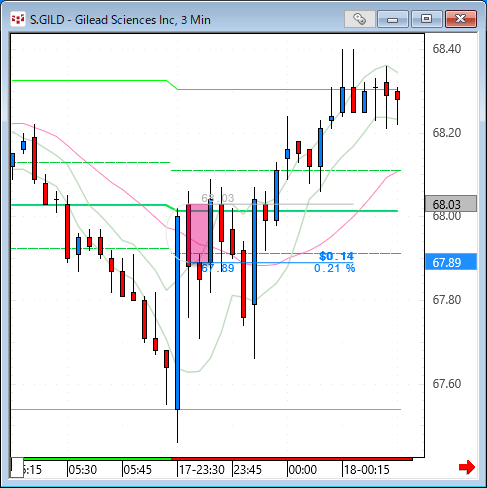This screenshot has width=487, height=488.
Task: Click the gray 68.03 price marker
Action: [x=451, y=204]
